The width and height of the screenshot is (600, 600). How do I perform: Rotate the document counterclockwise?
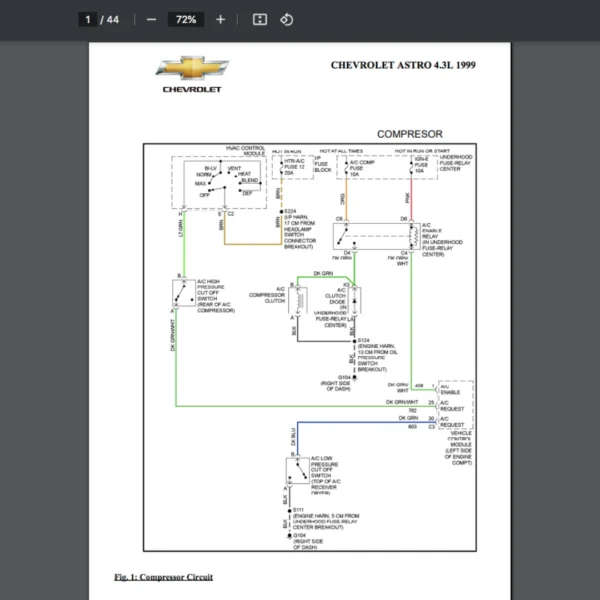[x=286, y=19]
